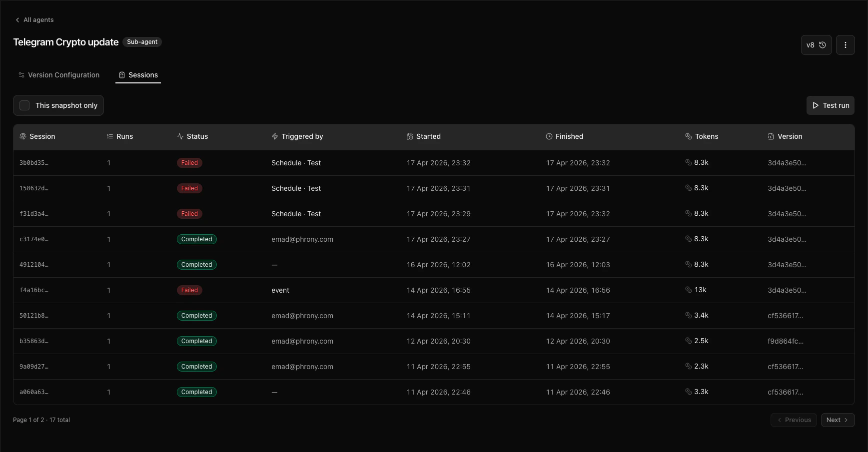
Task: Click emad@phrony.com in row b35863d…
Action: (x=302, y=341)
